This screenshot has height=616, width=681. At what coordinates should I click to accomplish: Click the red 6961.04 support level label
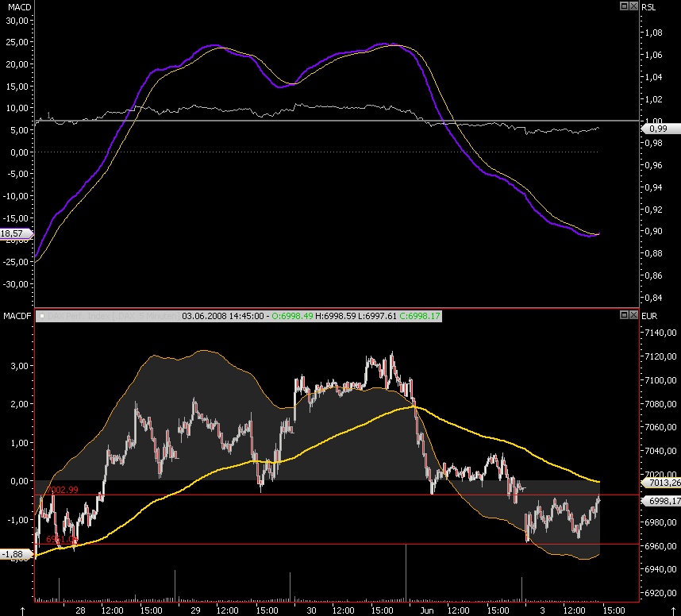(62, 539)
